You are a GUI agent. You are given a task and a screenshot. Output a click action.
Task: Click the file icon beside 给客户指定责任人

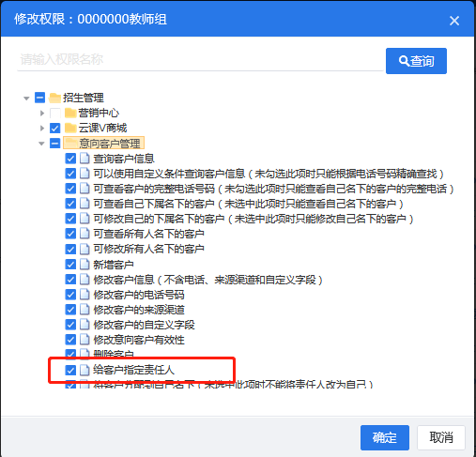(x=84, y=370)
